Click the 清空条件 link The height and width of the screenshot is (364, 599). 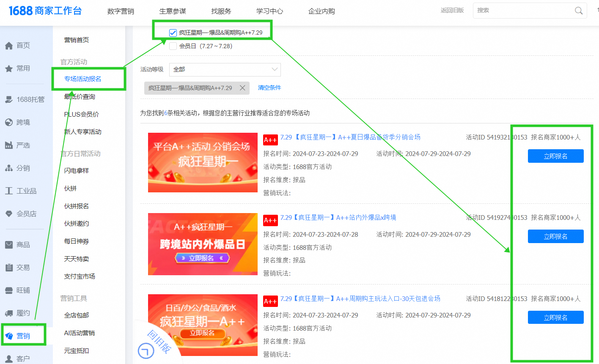click(x=269, y=88)
